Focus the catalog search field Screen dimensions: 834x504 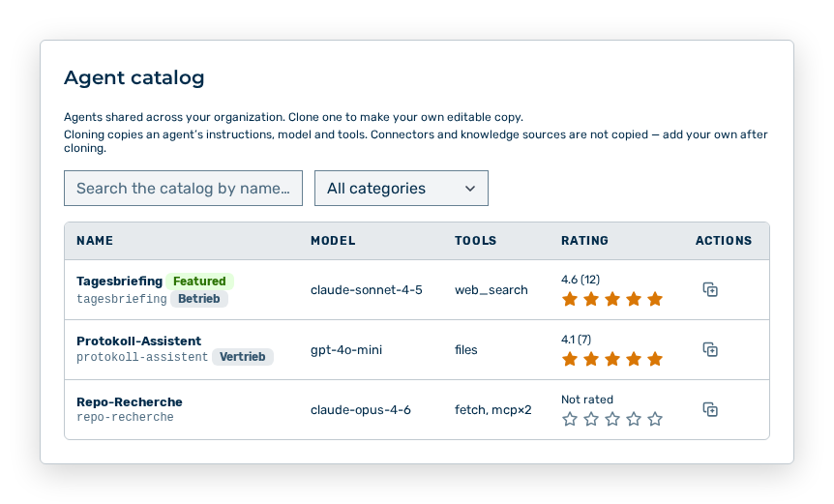point(183,189)
